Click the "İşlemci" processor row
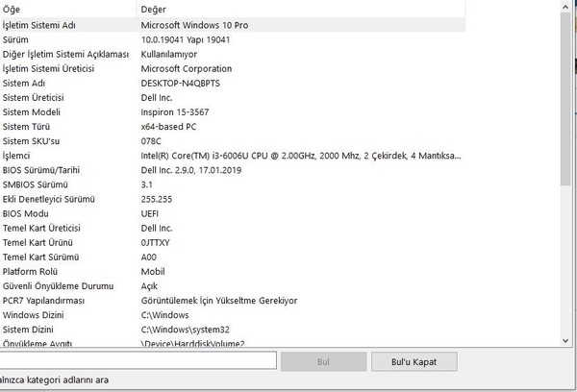 click(19, 155)
